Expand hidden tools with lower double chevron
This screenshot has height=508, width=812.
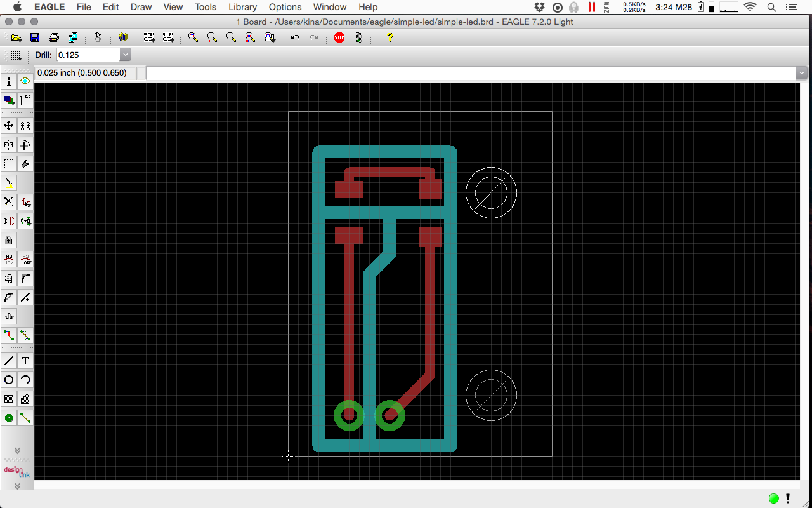(x=17, y=486)
